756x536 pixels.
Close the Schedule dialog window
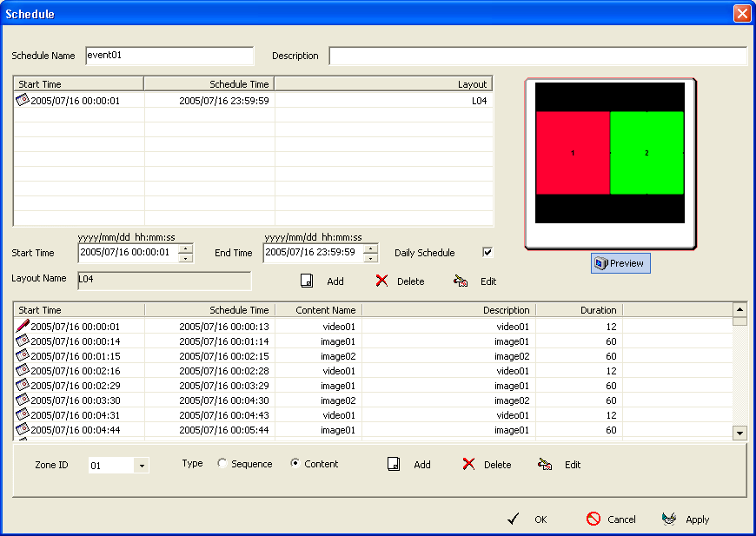[741, 14]
